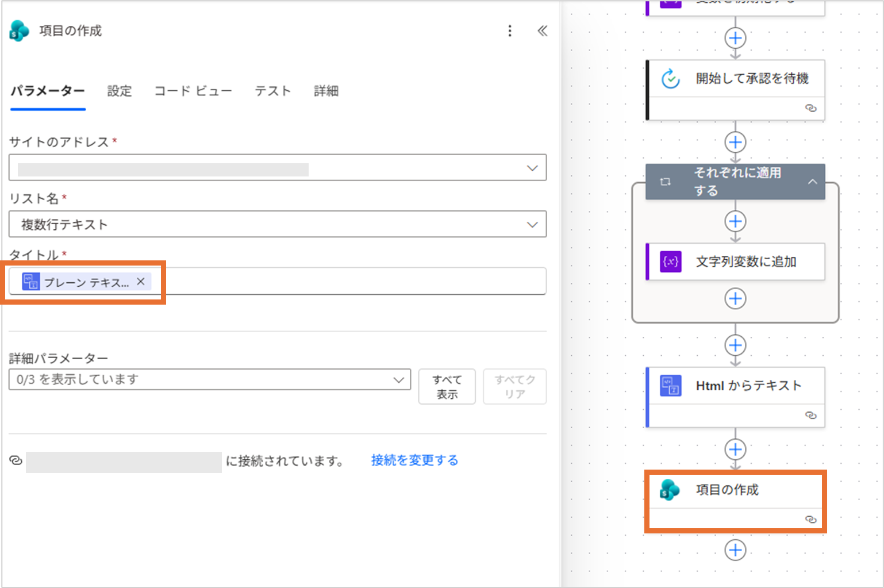
Task: Expand the 詳細パラメーター dropdown
Action: pos(398,380)
